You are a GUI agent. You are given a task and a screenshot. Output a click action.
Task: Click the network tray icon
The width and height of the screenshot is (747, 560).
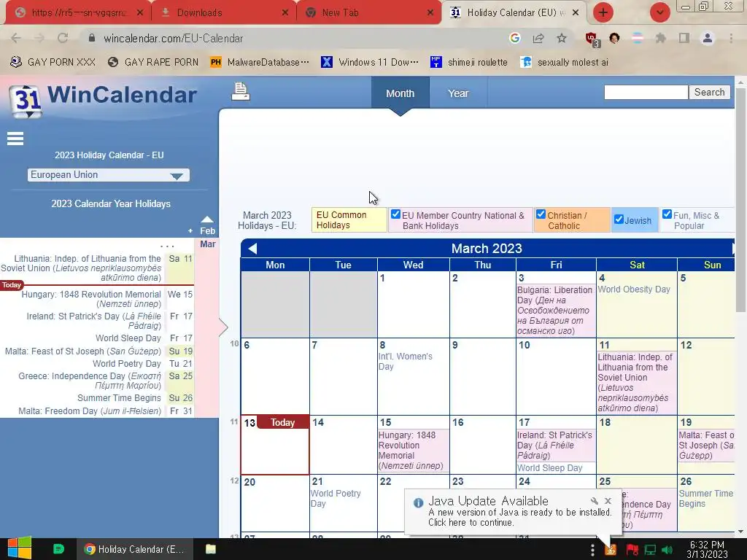(x=650, y=550)
